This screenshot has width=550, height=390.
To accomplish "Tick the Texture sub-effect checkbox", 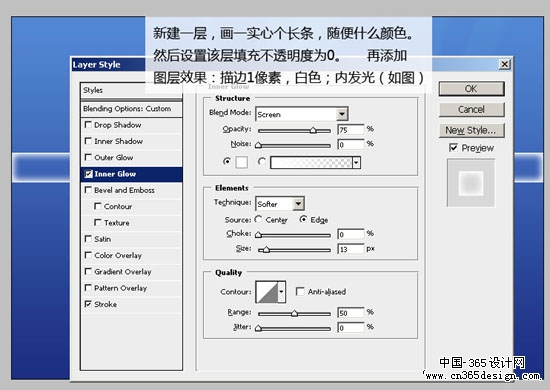I will pyautogui.click(x=98, y=222).
